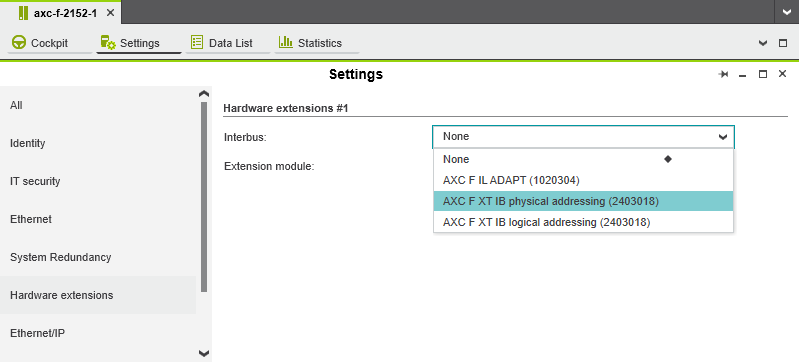
Task: Select the All settings category
Action: 98,106
